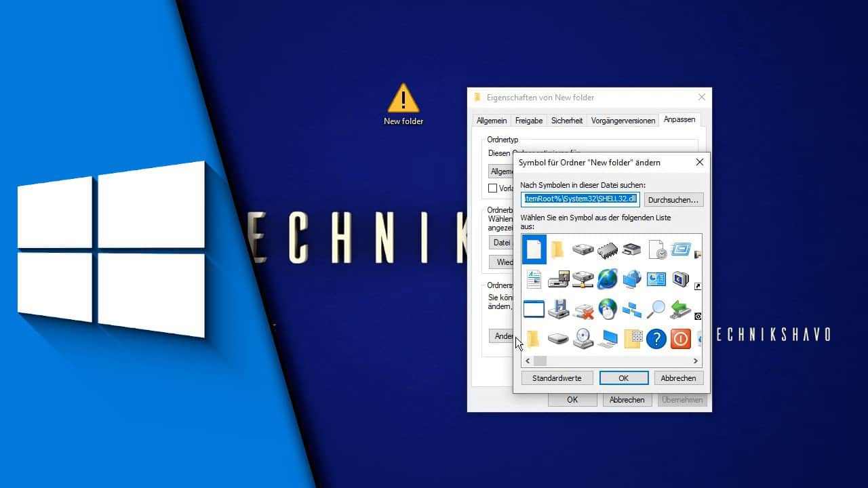Choose the 3.5-inch floppy drive icon
Image resolution: width=868 pixels, height=488 pixels.
[x=558, y=309]
